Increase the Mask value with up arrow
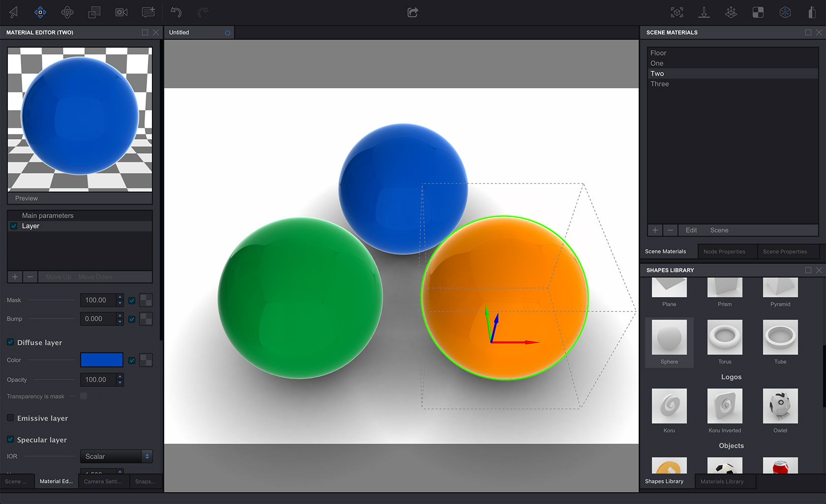The width and height of the screenshot is (826, 504). [x=120, y=297]
